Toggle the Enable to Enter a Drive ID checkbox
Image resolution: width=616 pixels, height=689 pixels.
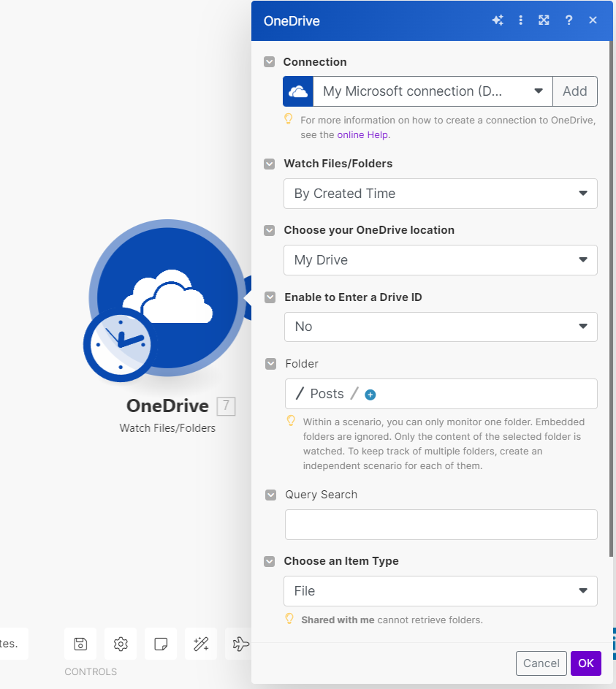click(270, 297)
